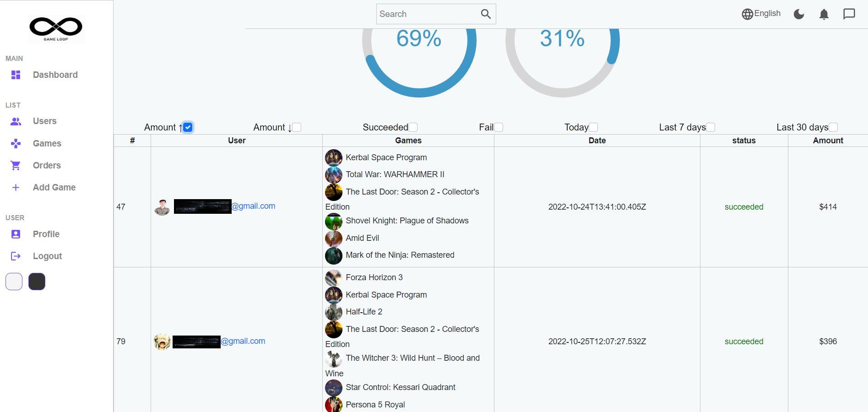Open Profile via the sidebar icon
This screenshot has height=412, width=868.
(x=16, y=234)
